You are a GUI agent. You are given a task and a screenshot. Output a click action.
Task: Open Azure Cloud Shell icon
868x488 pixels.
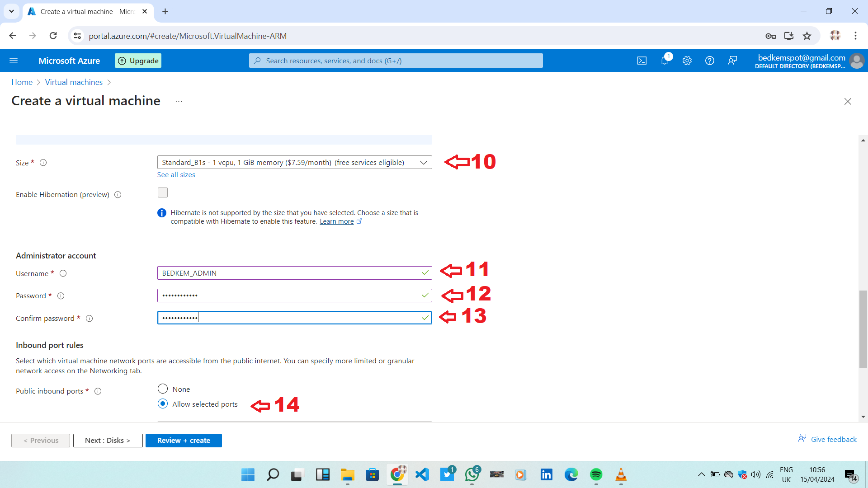pyautogui.click(x=642, y=61)
